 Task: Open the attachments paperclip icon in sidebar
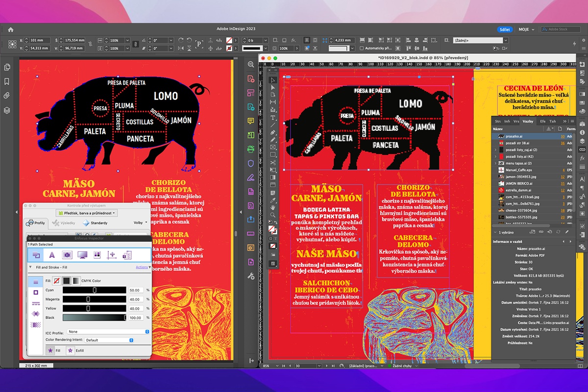(7, 96)
